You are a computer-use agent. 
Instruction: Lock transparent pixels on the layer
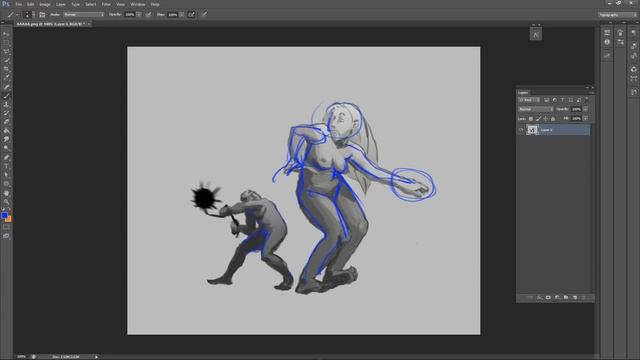coord(531,119)
